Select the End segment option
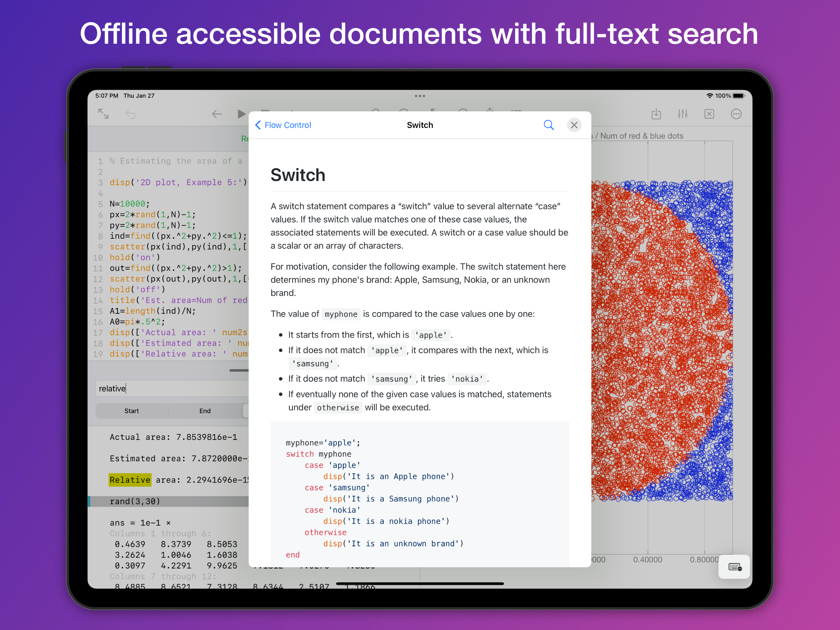840x630 pixels. point(205,411)
